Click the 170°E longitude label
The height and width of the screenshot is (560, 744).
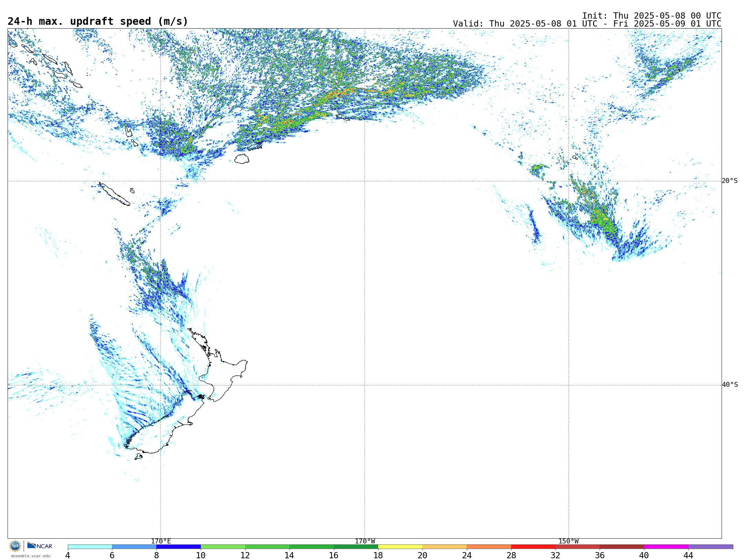[161, 541]
